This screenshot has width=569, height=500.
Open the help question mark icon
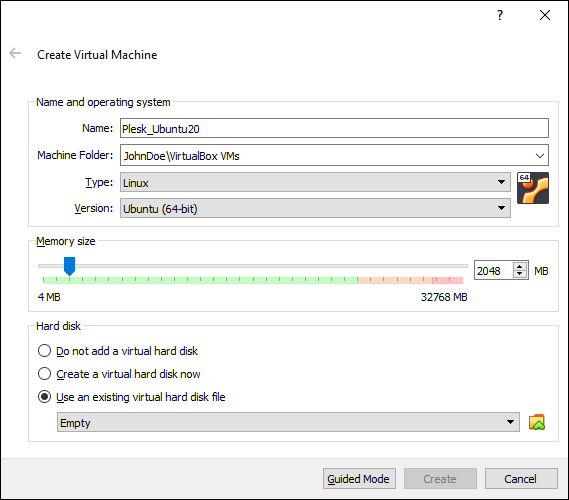click(500, 15)
